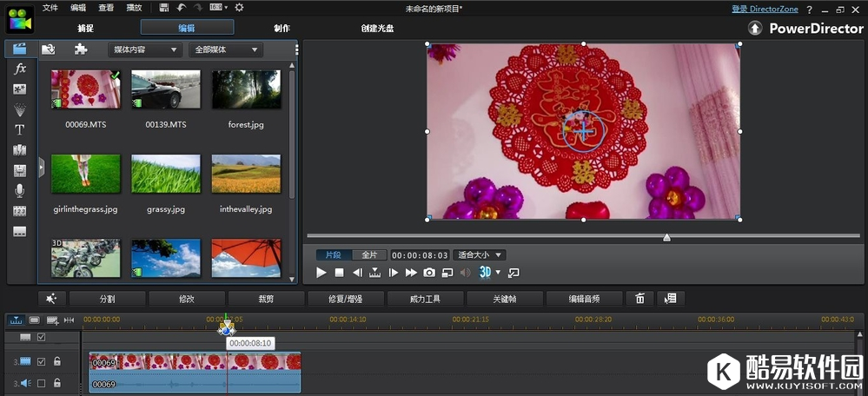Switch to the 制作 tab
Screen dimensions: 868x396
pos(282,28)
